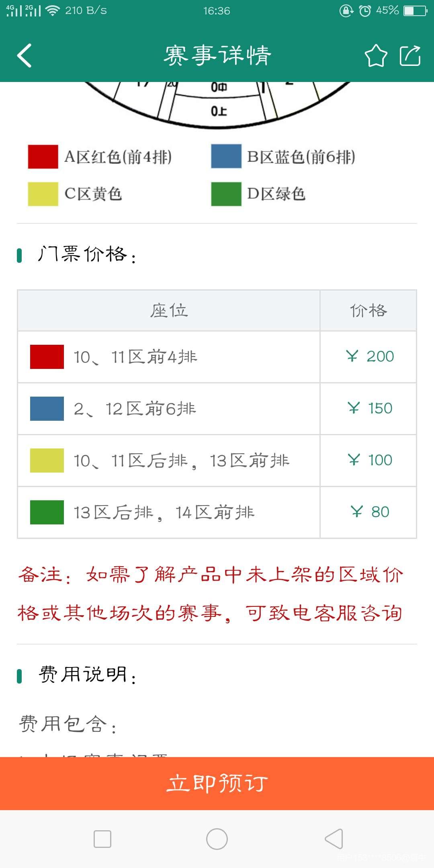Select the ￥80 price cell
Viewport: 434px width, 868px height.
coord(369,512)
